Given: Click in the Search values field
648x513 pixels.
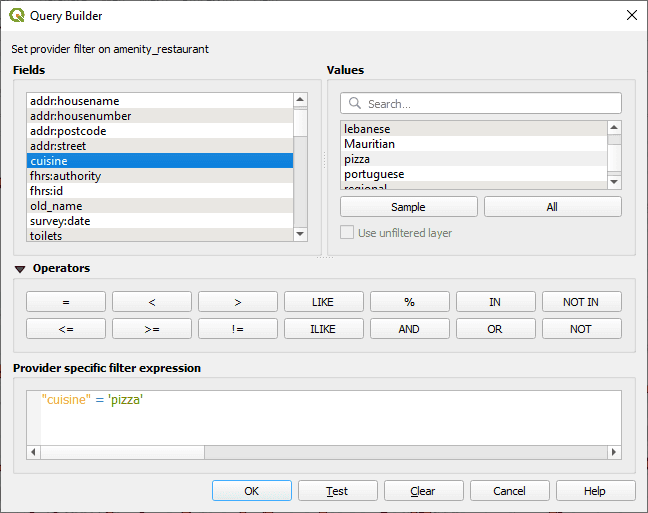Looking at the screenshot, I should tap(490, 104).
